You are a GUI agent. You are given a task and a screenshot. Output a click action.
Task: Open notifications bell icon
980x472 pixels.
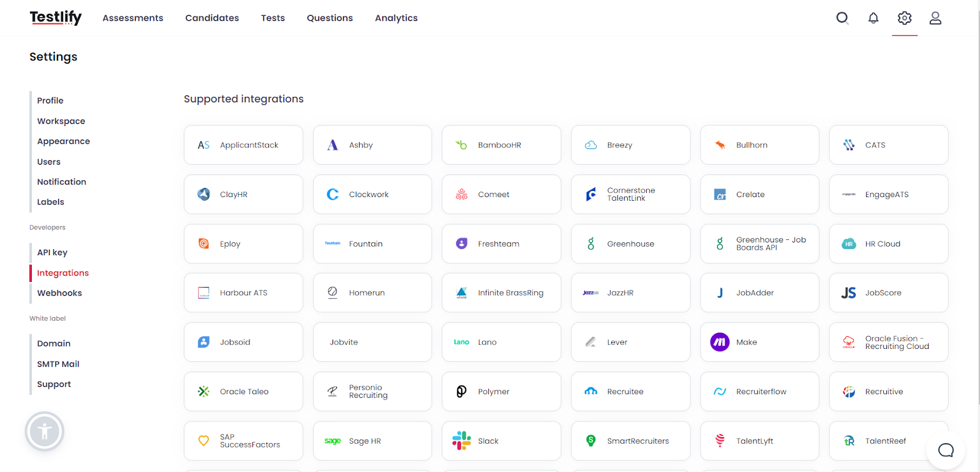(x=873, y=18)
